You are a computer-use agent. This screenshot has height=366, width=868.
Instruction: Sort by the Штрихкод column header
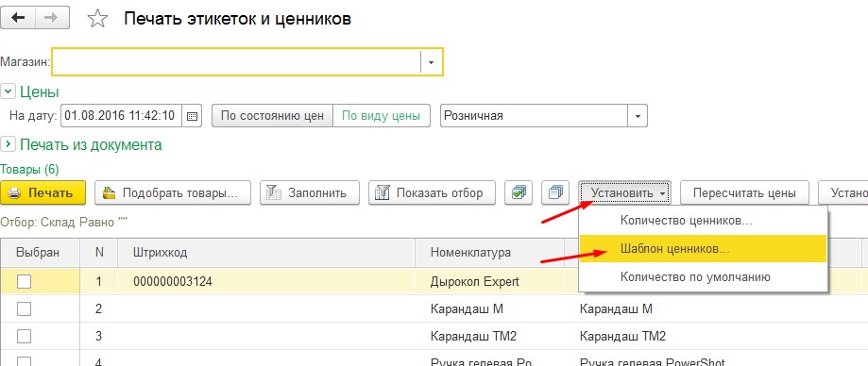[x=266, y=253]
